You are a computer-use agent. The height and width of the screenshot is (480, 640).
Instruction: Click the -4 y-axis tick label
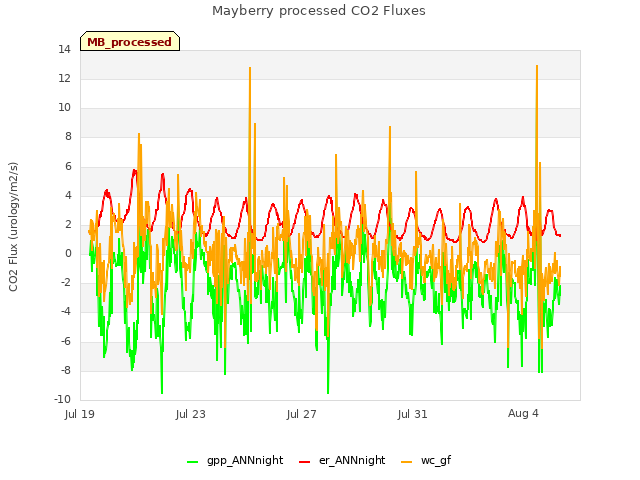coord(66,312)
